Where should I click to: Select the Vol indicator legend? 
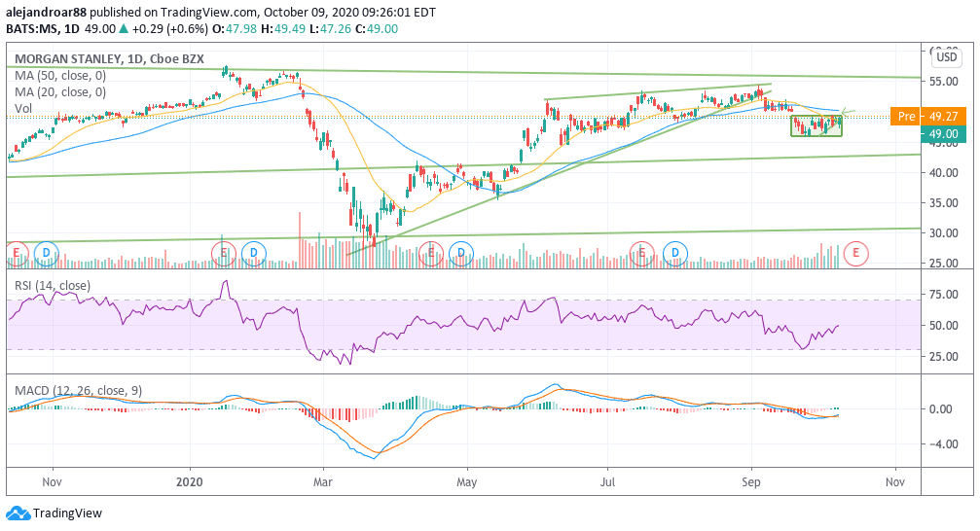click(x=23, y=108)
